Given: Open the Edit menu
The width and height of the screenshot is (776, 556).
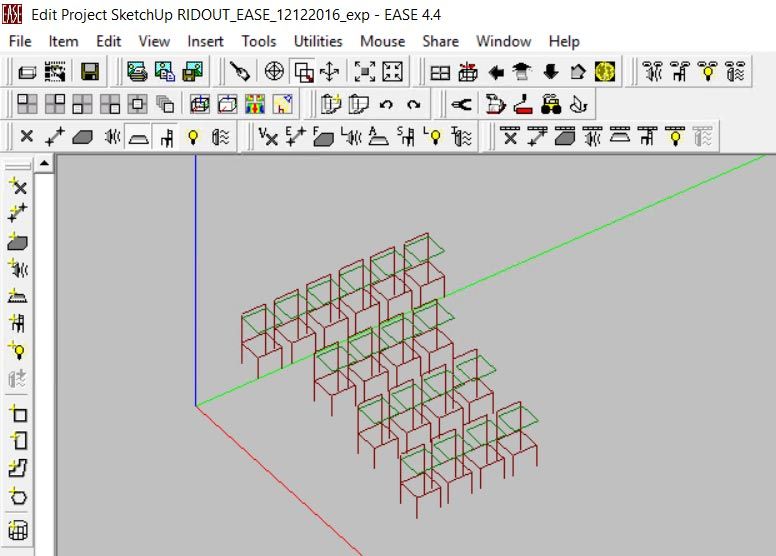Looking at the screenshot, I should pos(108,41).
